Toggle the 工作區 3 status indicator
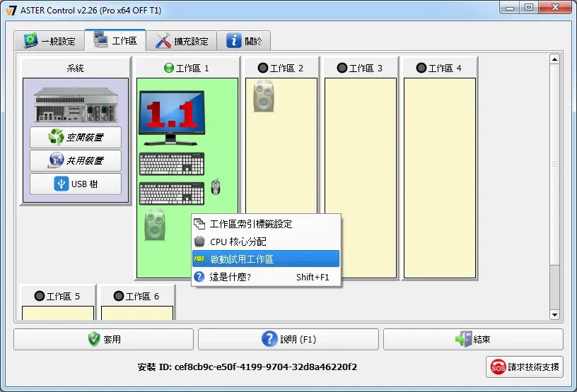 [x=342, y=69]
